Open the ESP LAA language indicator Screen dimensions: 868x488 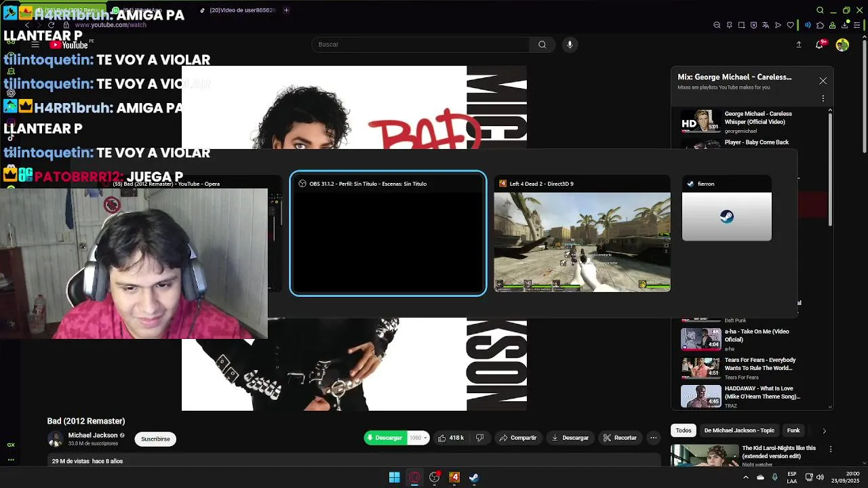(792, 477)
